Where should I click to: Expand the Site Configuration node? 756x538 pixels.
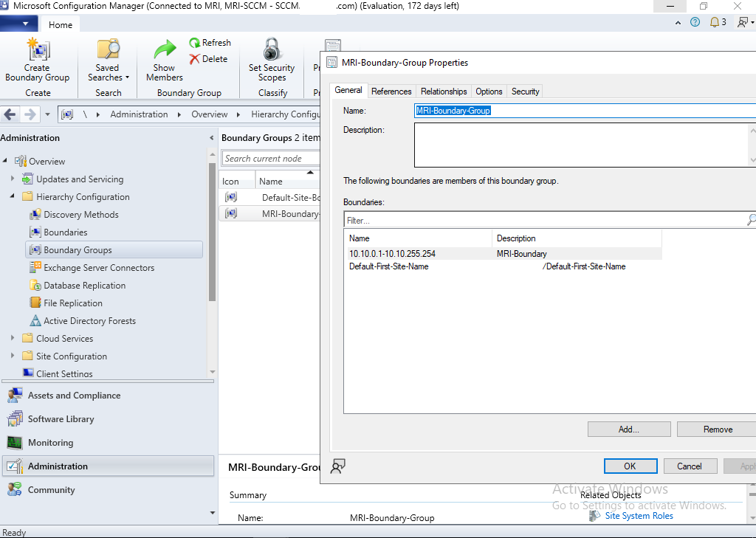13,356
